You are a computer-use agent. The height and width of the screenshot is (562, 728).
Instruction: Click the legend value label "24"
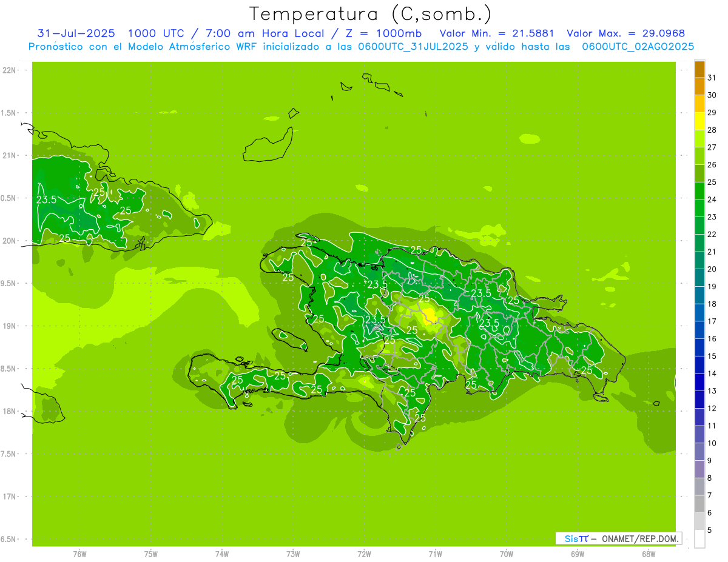point(712,199)
